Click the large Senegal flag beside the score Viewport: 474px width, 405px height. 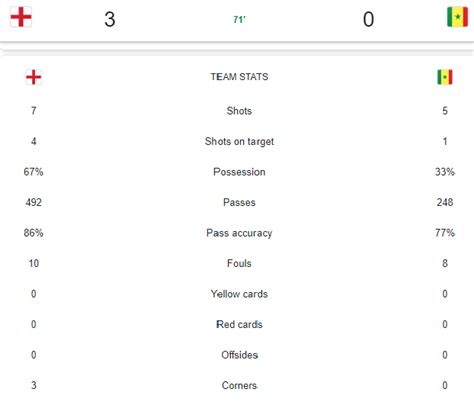pyautogui.click(x=457, y=17)
